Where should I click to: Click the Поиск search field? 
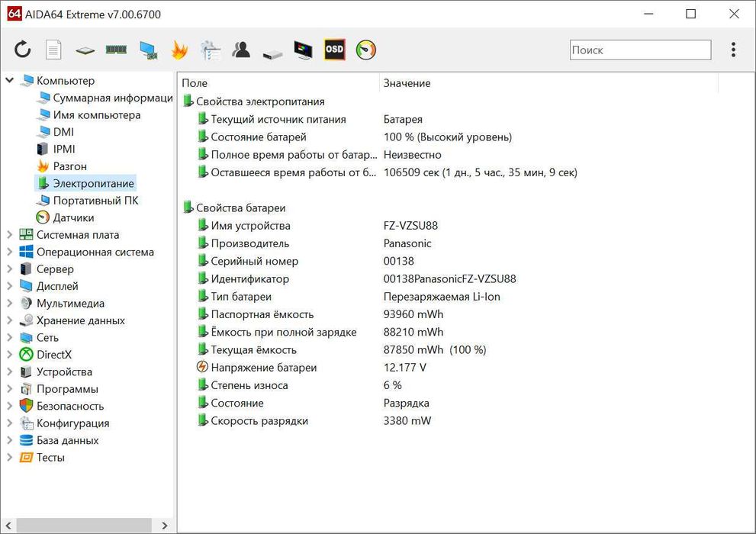[x=639, y=50]
